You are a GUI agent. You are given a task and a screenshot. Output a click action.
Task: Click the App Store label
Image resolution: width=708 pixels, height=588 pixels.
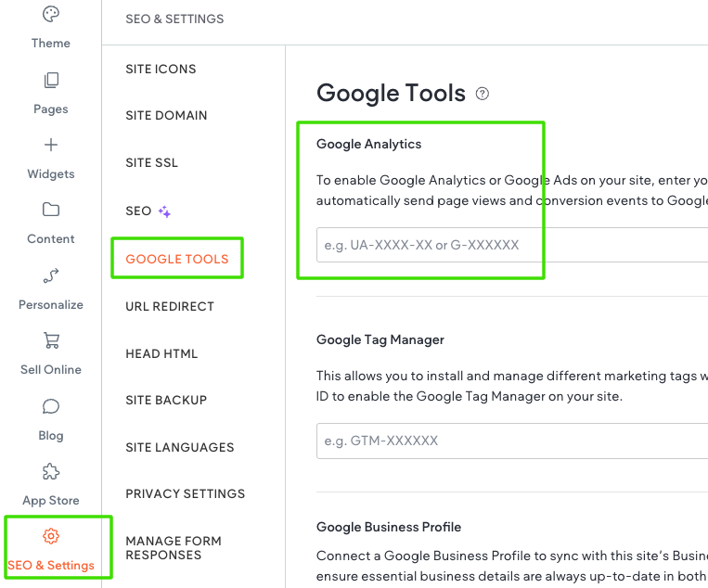coord(50,501)
